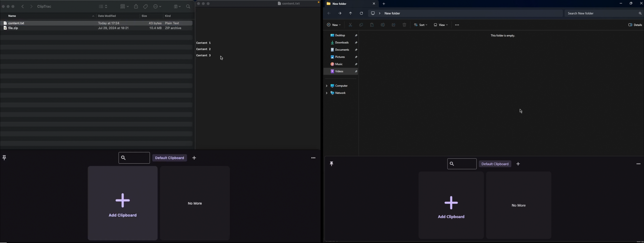Open Videos in Explorer sidebar
644x243 pixels.
coord(341,72)
